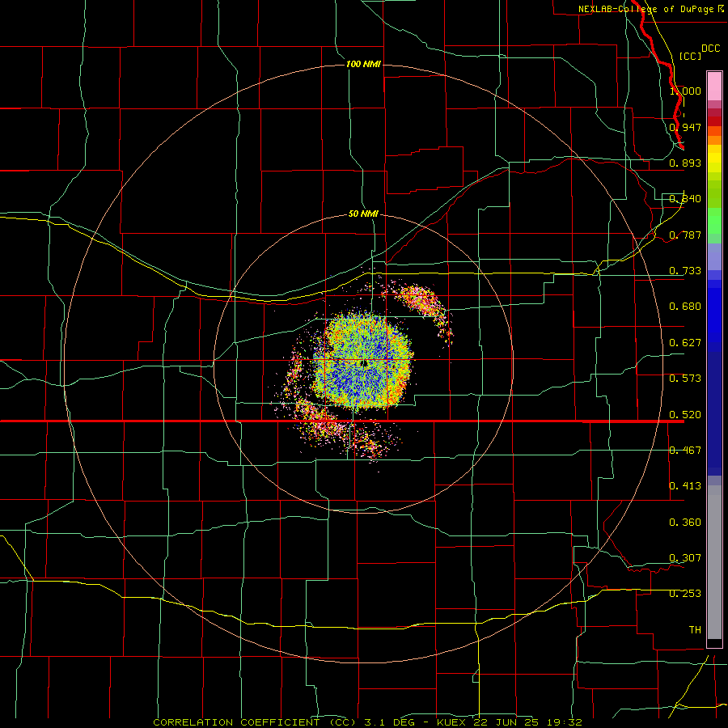Click the 0.520 scale value
Screen dimensions: 728x728
[685, 414]
